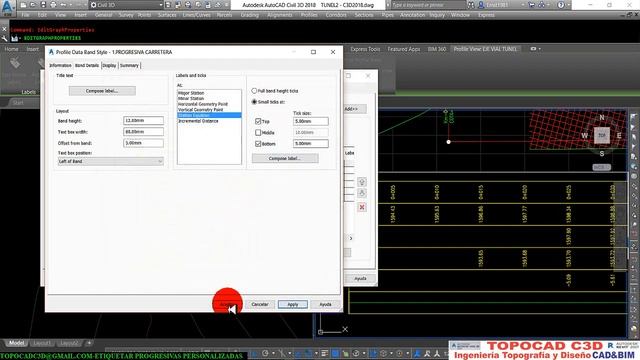The width and height of the screenshot is (640, 360).
Task: Click the Plot printer icon in quick access toolbar
Action: click(x=53, y=5)
